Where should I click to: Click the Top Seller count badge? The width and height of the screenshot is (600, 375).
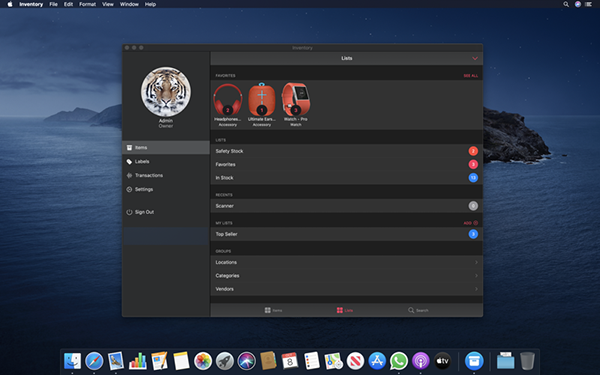473,234
